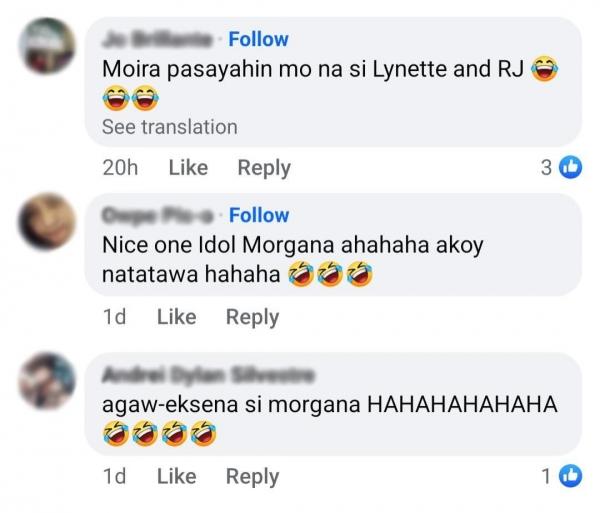Click the like reaction icon with count 1

571,477
